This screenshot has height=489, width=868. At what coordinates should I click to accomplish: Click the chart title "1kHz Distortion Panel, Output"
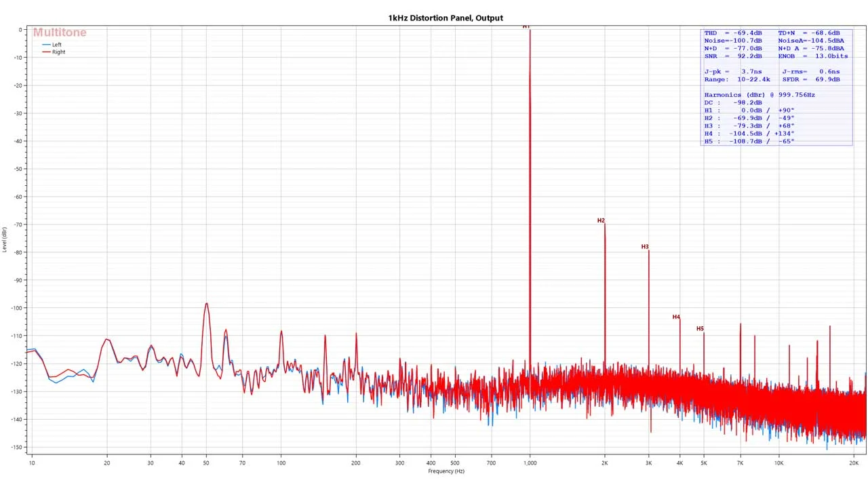(446, 18)
